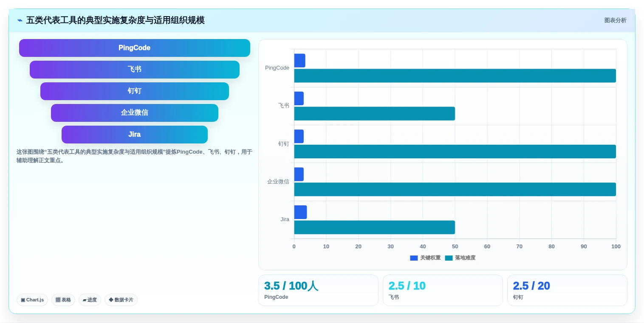This screenshot has height=323, width=644.
Task: Select the Jira funnel bar
Action: click(135, 135)
